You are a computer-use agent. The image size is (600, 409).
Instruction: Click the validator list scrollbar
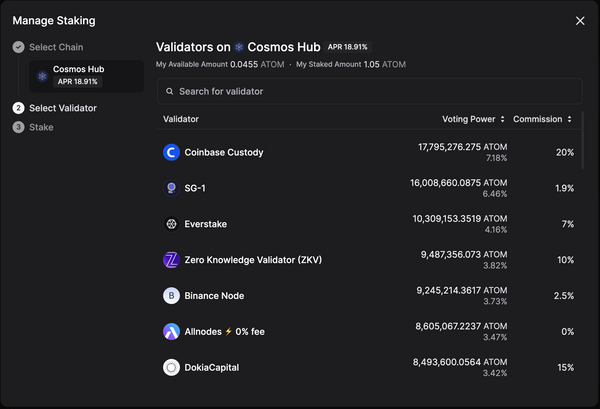583,140
